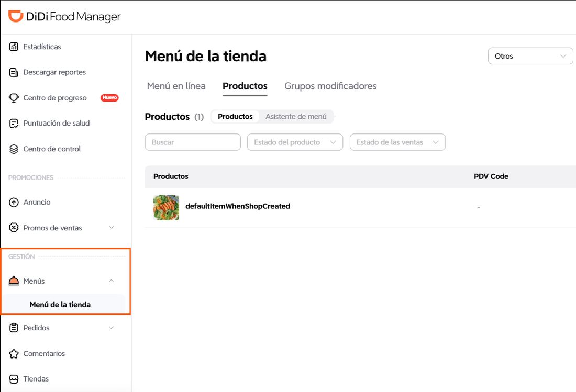The height and width of the screenshot is (392, 576).
Task: Go to Centro de progreso
Action: coord(55,98)
